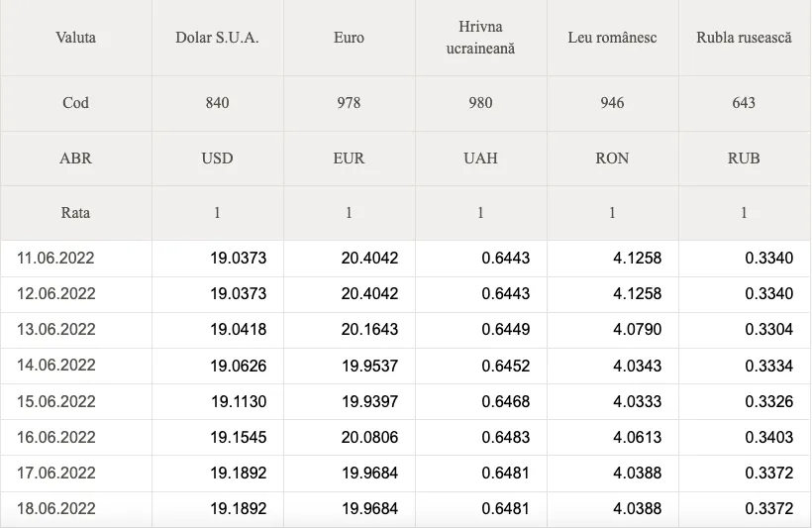
Task: Select the RON abbreviation cell
Action: tap(612, 158)
